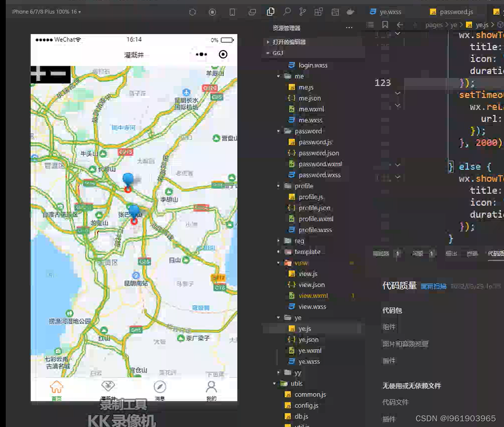
Task: Tap the 灌溉井 tab bar icon
Action: point(108,386)
